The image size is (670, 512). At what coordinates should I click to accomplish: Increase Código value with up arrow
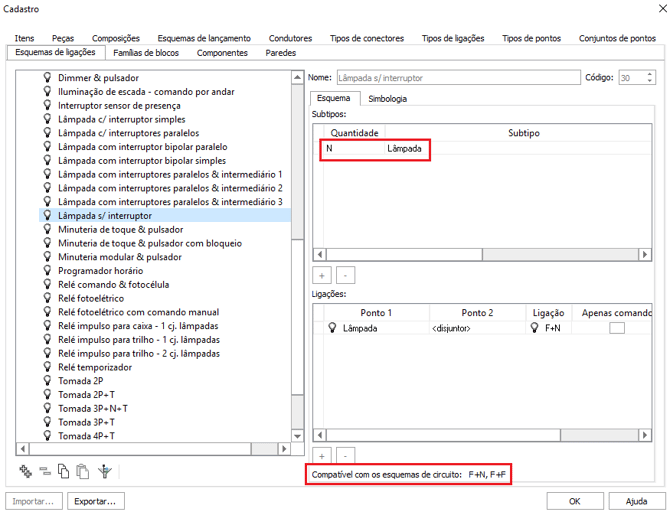coord(650,73)
